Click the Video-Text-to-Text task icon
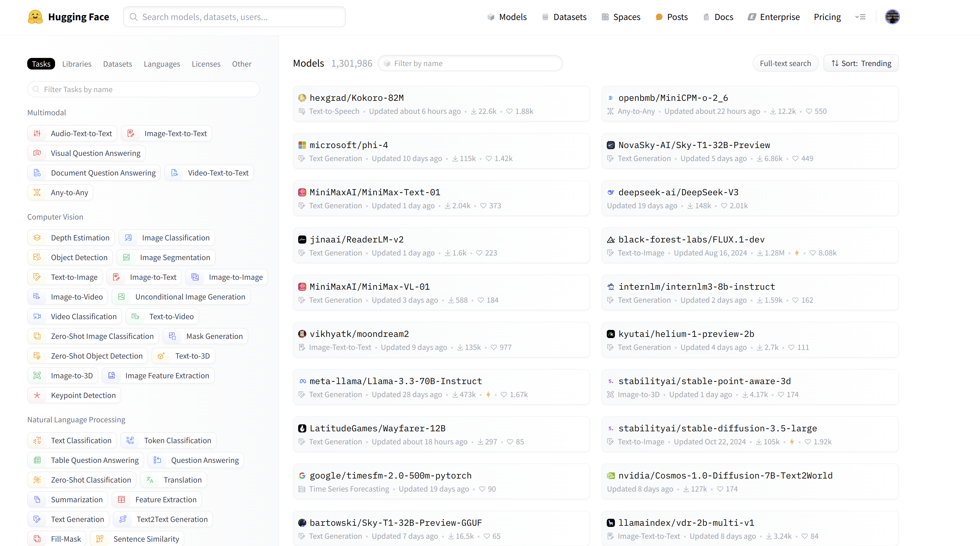 coord(175,173)
